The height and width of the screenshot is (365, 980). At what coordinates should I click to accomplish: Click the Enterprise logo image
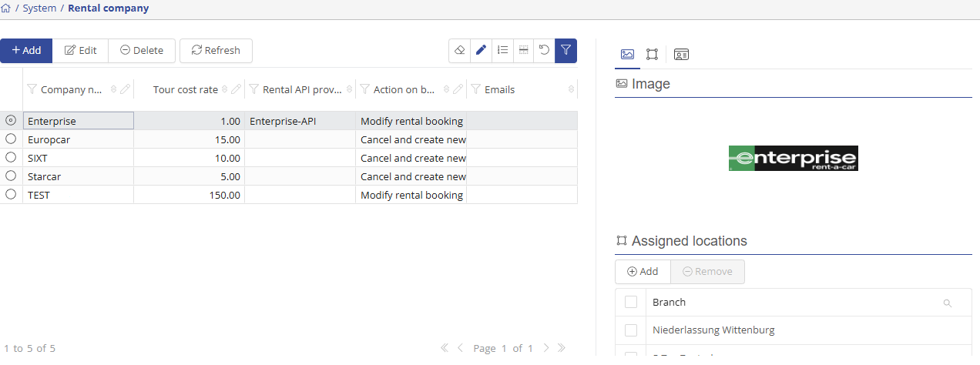point(793,158)
